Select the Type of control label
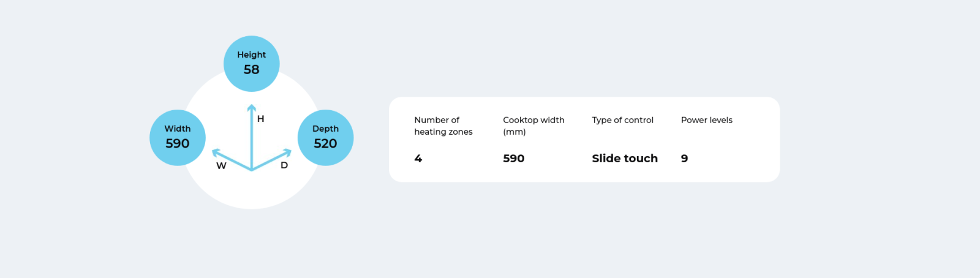 pyautogui.click(x=622, y=120)
